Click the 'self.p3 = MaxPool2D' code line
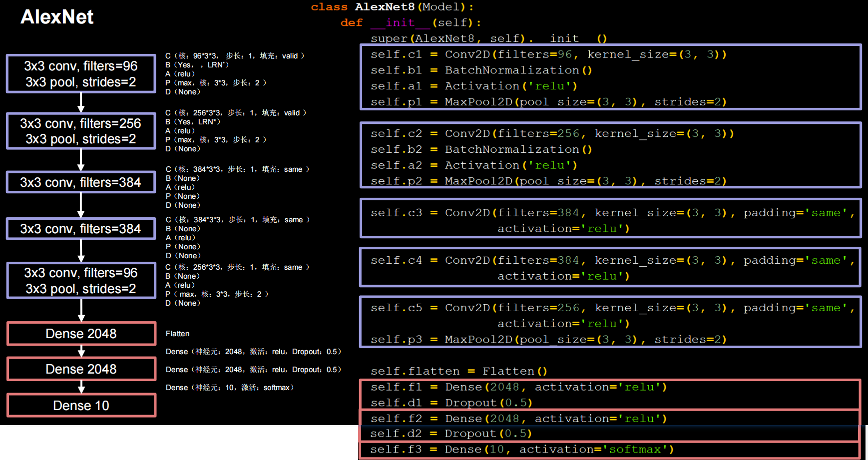The height and width of the screenshot is (460, 868). 548,339
